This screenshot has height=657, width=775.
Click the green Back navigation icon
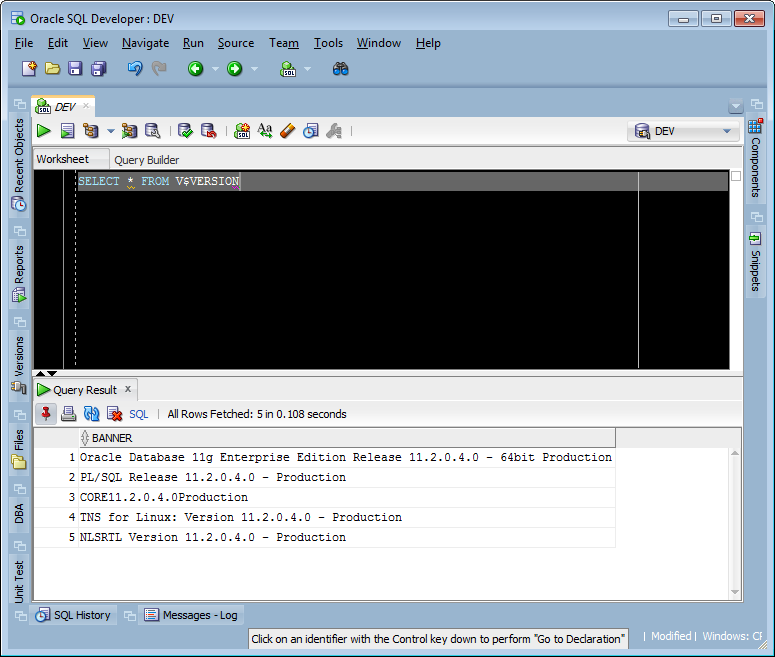[196, 69]
